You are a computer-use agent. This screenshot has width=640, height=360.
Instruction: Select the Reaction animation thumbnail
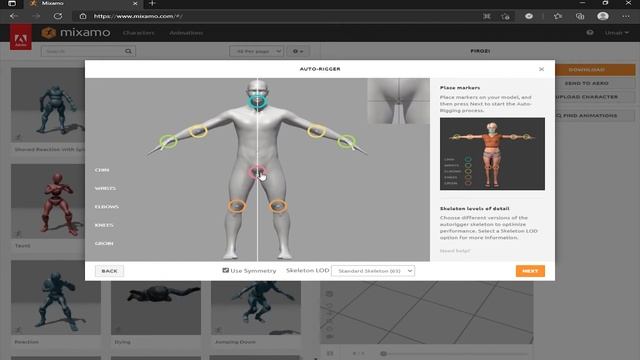pos(56,298)
